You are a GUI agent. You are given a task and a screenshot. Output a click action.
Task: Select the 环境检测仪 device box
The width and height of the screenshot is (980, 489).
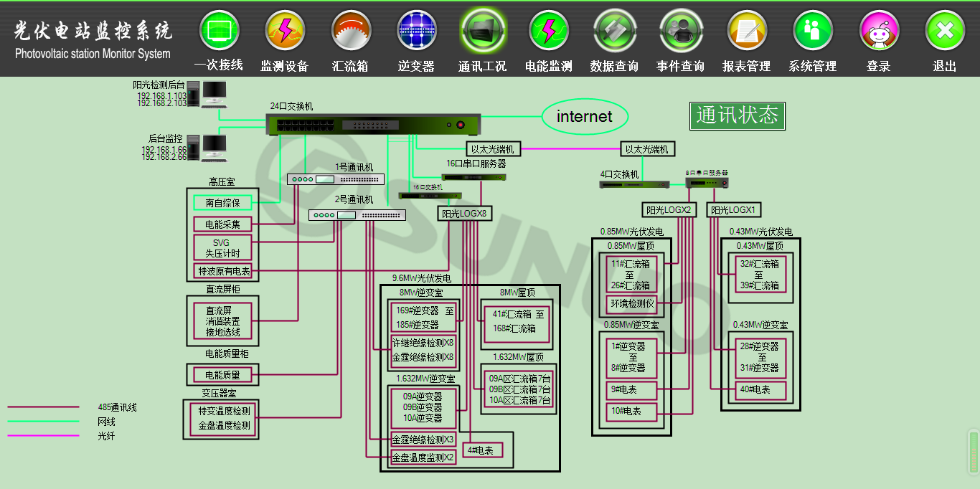[x=632, y=303]
